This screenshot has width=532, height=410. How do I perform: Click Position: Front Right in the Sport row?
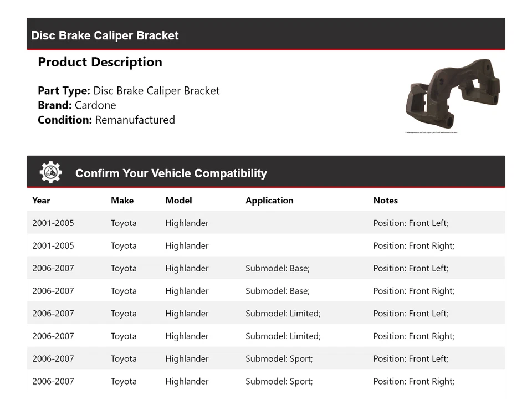(x=413, y=382)
